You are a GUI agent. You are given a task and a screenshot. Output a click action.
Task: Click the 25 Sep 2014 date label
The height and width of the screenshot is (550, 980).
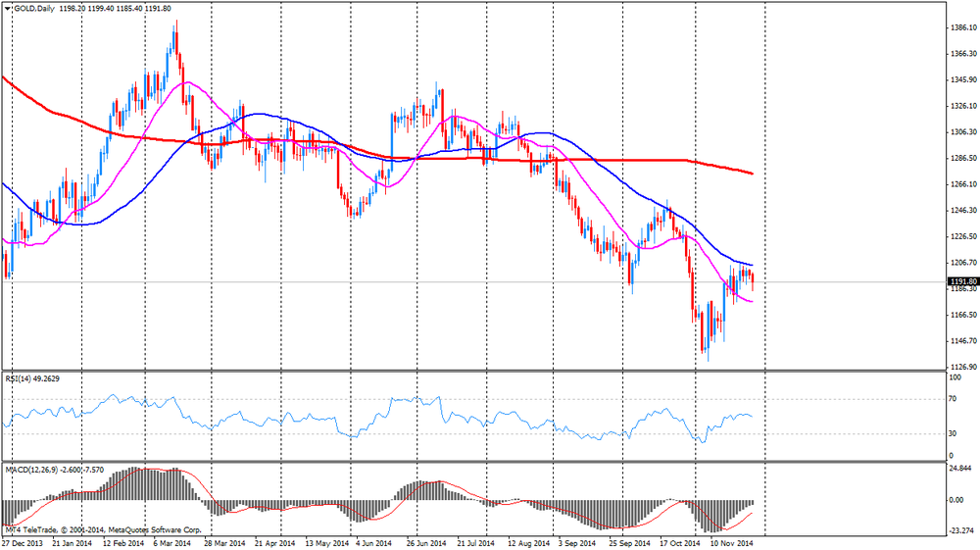click(x=629, y=543)
